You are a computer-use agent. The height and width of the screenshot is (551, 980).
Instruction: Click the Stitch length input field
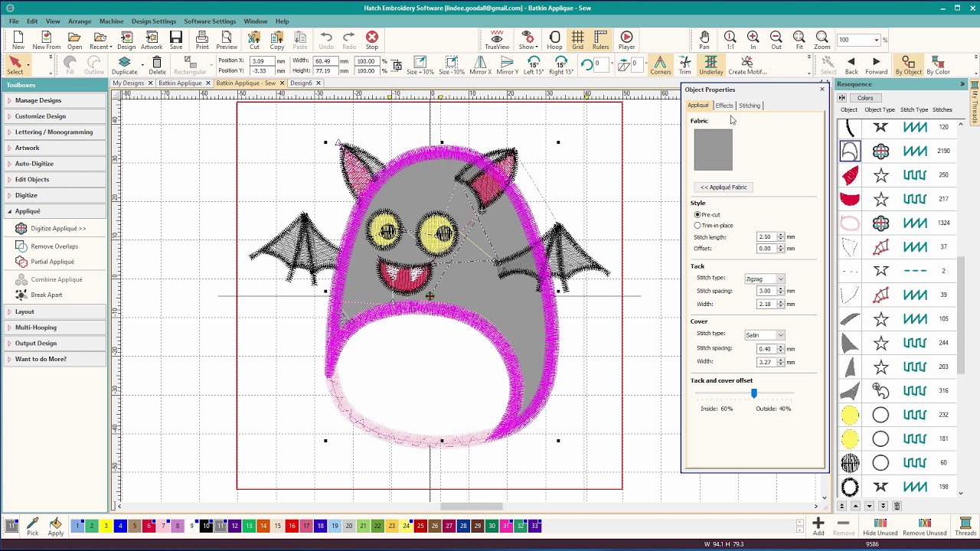click(x=766, y=237)
